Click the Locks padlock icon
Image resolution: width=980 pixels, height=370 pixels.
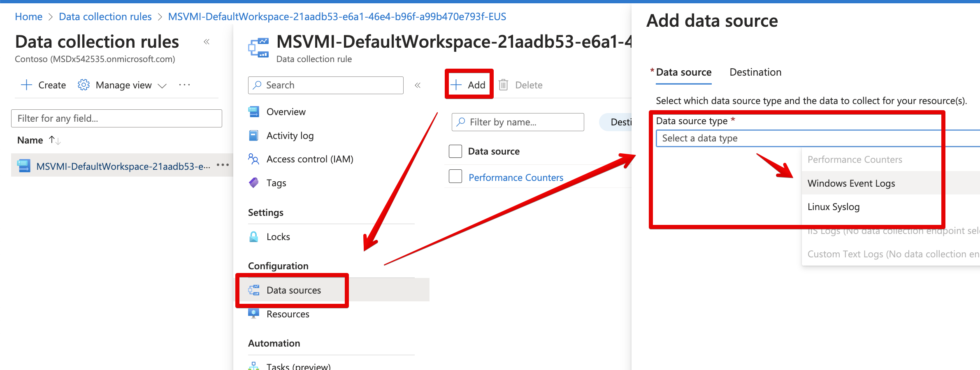tap(254, 237)
